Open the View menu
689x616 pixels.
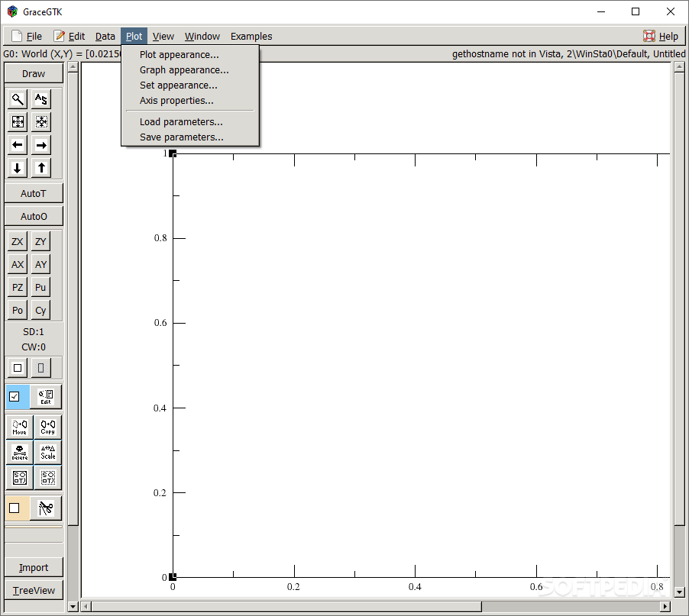pyautogui.click(x=163, y=37)
